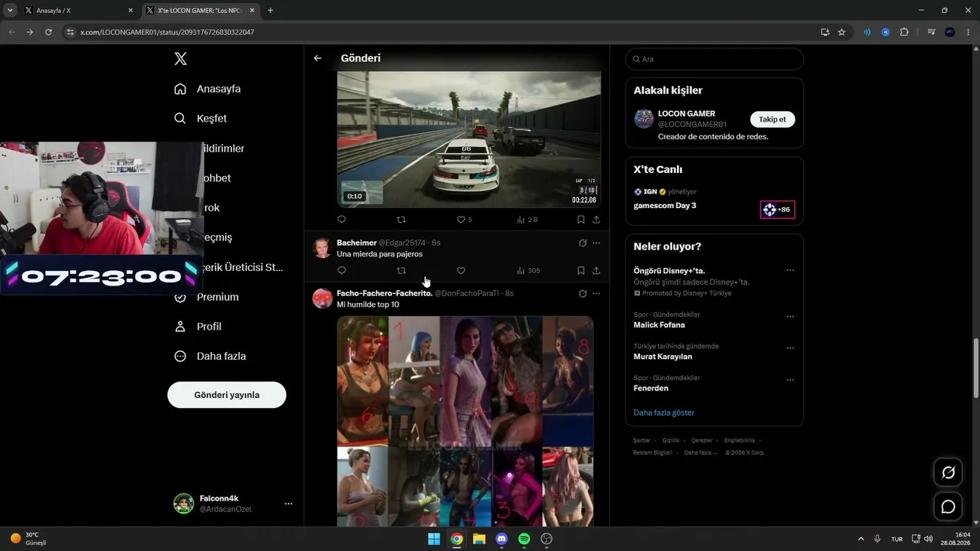Viewport: 980px width, 551px height.
Task: Open options for the Fenerden trend
Action: click(790, 380)
